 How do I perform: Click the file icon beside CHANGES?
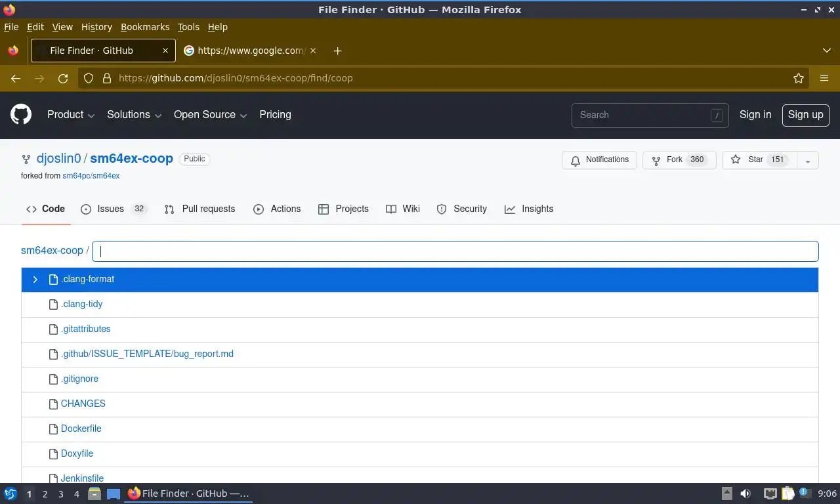pyautogui.click(x=54, y=404)
